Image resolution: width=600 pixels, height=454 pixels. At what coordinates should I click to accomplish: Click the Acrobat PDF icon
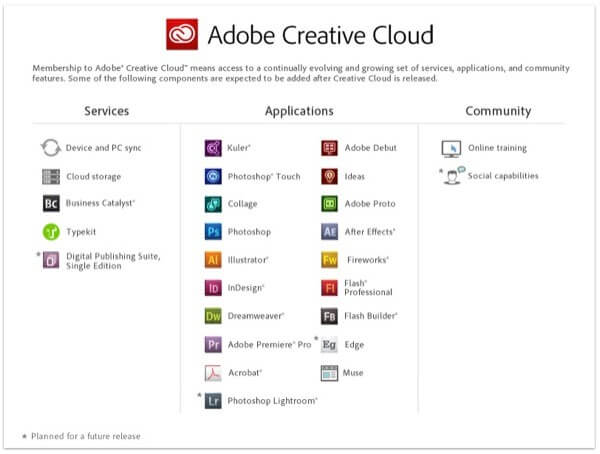(213, 373)
